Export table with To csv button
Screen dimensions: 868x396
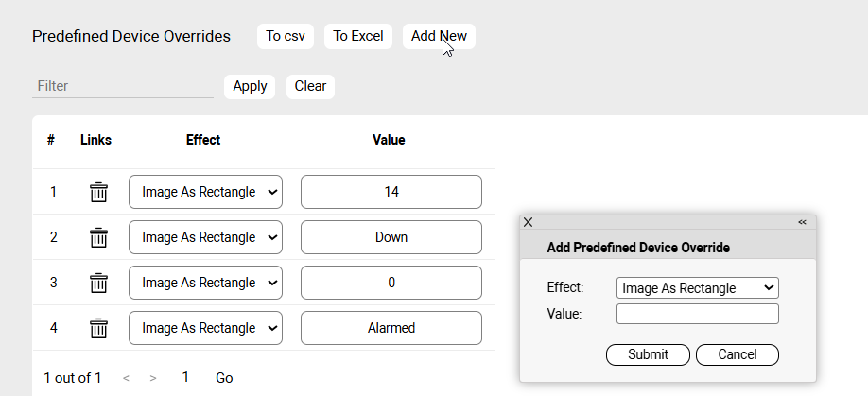286,36
